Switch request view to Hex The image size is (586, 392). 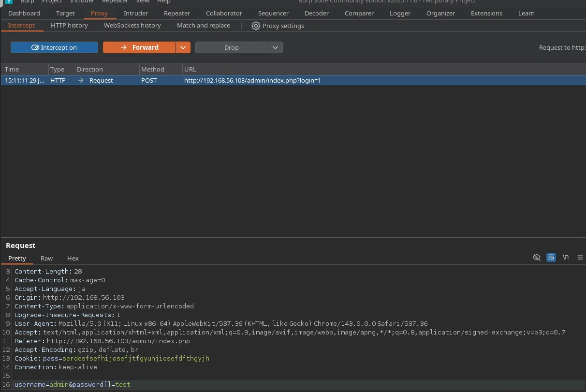tap(73, 258)
